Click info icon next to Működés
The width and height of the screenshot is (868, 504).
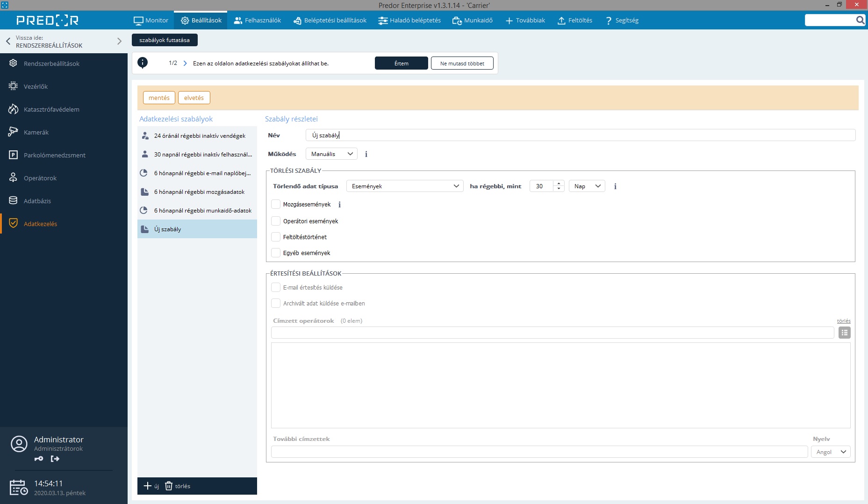click(366, 154)
